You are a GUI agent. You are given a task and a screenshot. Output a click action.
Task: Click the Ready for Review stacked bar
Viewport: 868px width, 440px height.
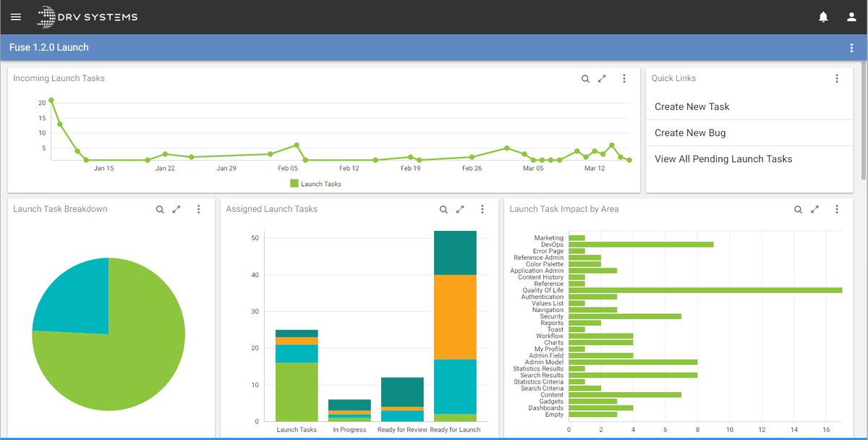pyautogui.click(x=402, y=399)
